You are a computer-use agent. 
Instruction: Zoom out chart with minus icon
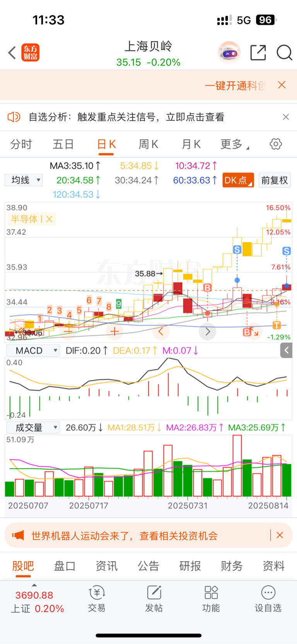pos(68,331)
